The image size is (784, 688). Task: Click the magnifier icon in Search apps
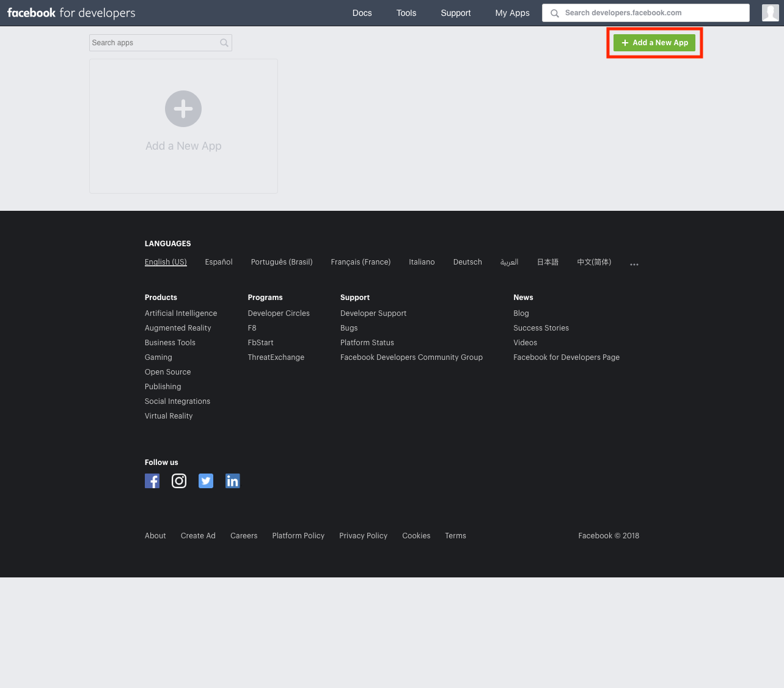(224, 43)
